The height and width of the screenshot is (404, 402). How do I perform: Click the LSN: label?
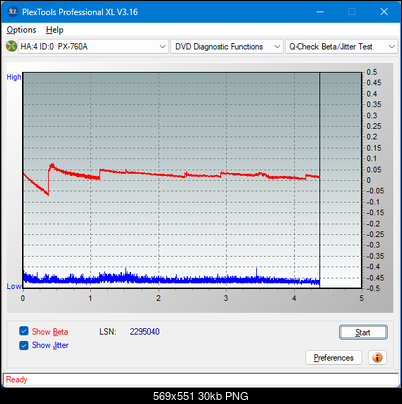pyautogui.click(x=108, y=332)
